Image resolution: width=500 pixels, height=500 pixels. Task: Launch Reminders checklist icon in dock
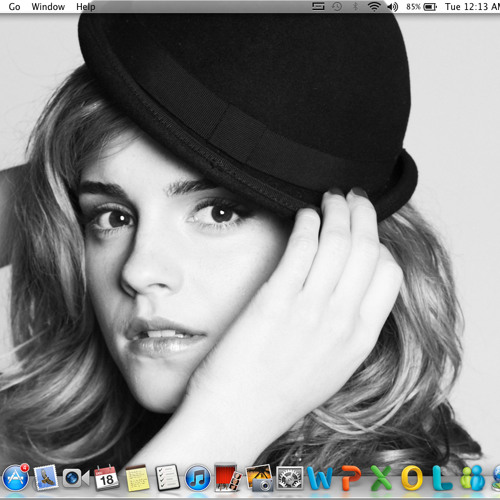[168, 478]
